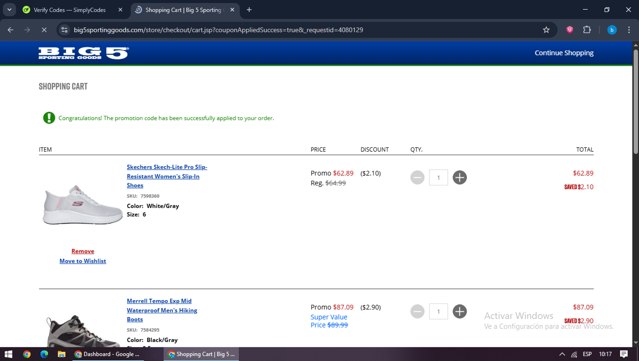Screen dimensions: 639x361
Task: Go back to previous page
Action: [x=11, y=30]
